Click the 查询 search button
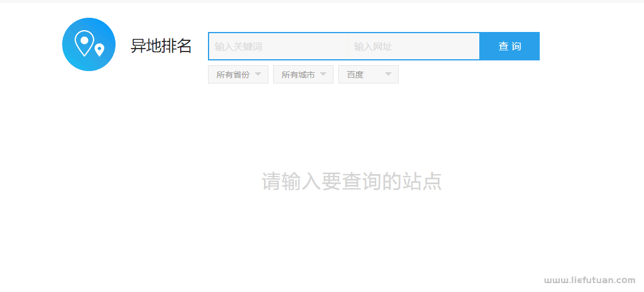This screenshot has height=292, width=644. pos(510,46)
